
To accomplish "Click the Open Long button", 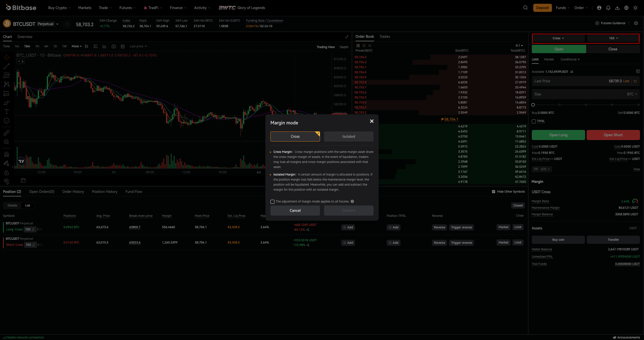I will [x=558, y=135].
